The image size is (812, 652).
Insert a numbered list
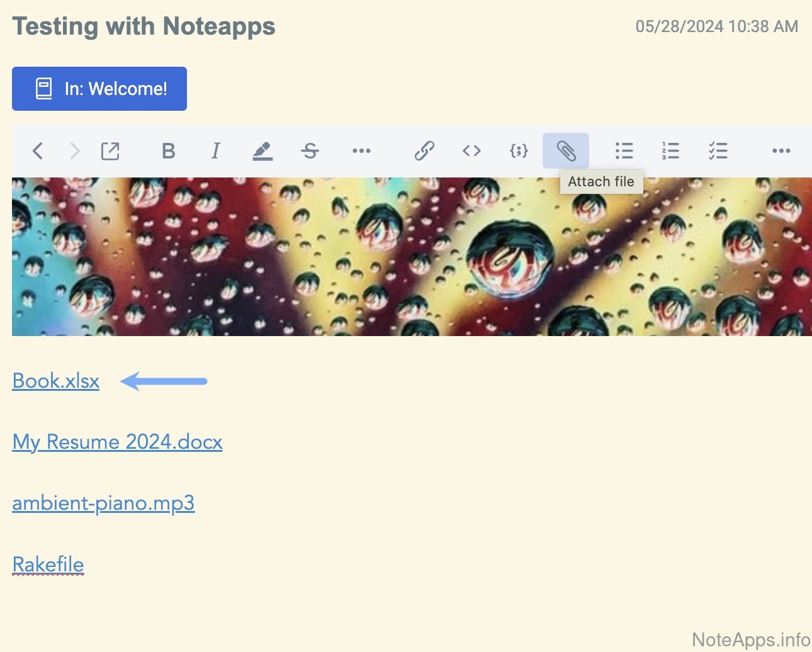coord(670,151)
